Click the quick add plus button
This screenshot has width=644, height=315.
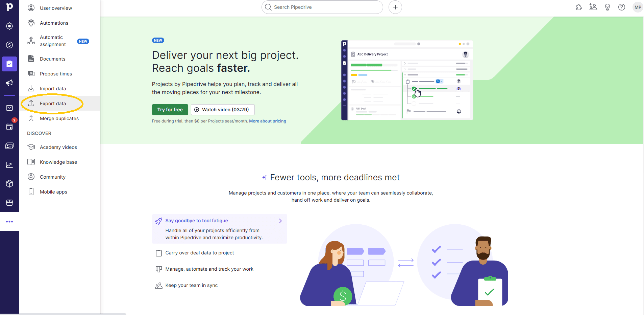395,7
